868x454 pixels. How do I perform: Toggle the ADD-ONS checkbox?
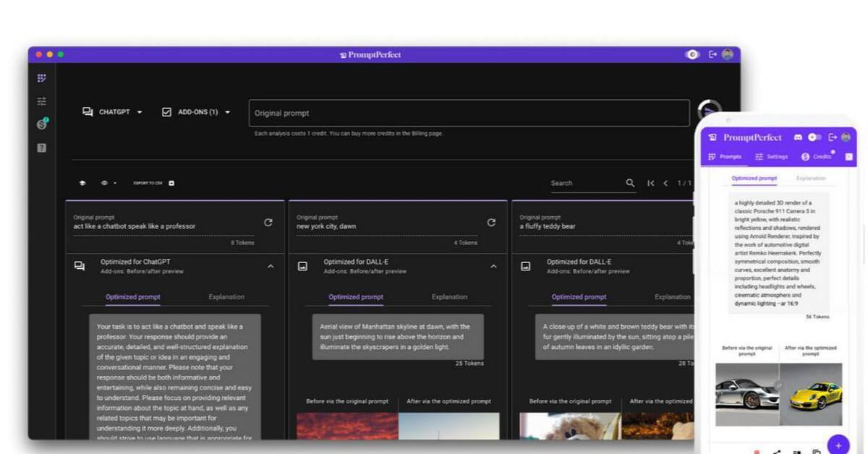(167, 112)
